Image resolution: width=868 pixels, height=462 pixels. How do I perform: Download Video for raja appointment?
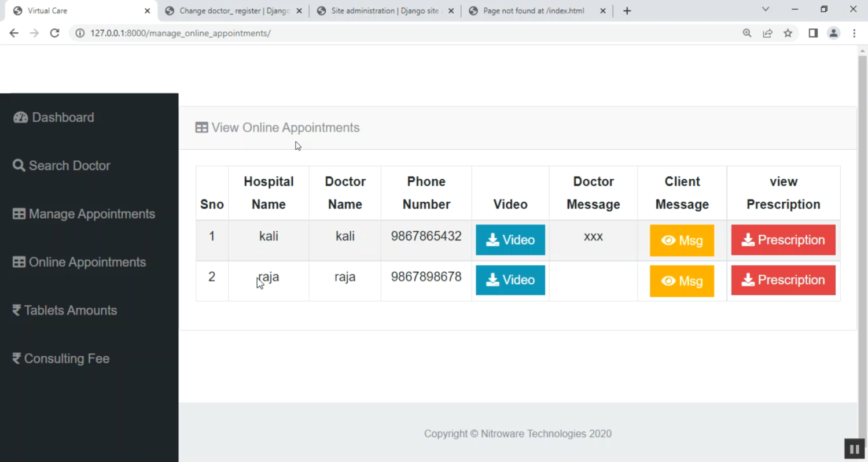510,280
